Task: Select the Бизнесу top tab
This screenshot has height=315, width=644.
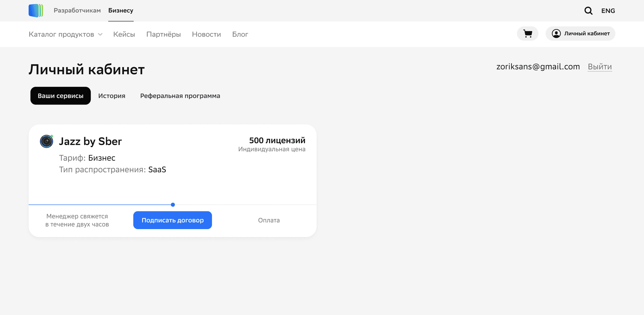Action: (x=121, y=10)
